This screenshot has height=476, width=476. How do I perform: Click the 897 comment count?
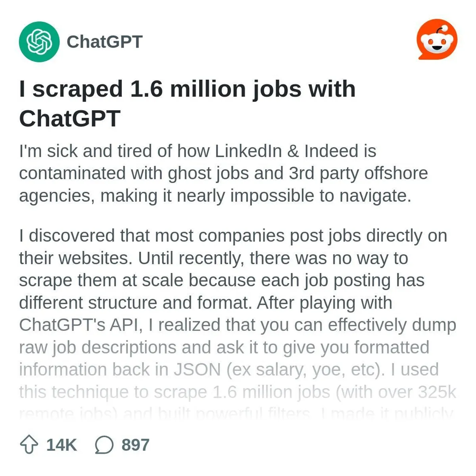tap(134, 445)
